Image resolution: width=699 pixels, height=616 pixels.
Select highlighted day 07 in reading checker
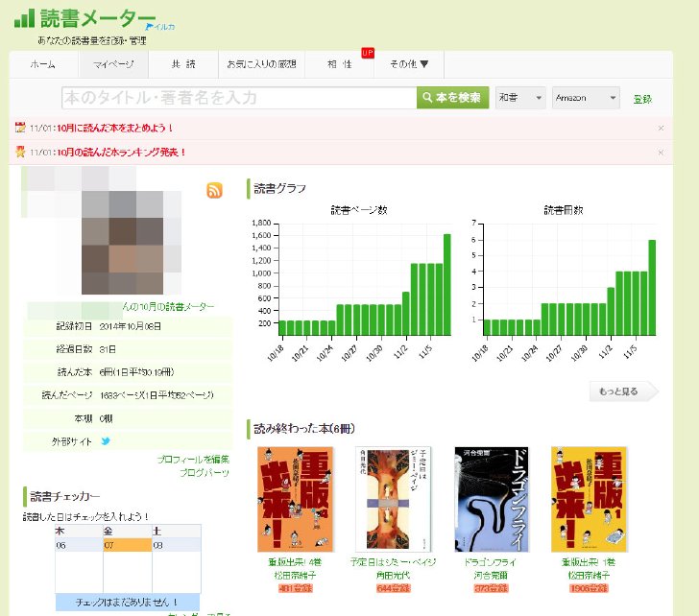click(x=128, y=545)
